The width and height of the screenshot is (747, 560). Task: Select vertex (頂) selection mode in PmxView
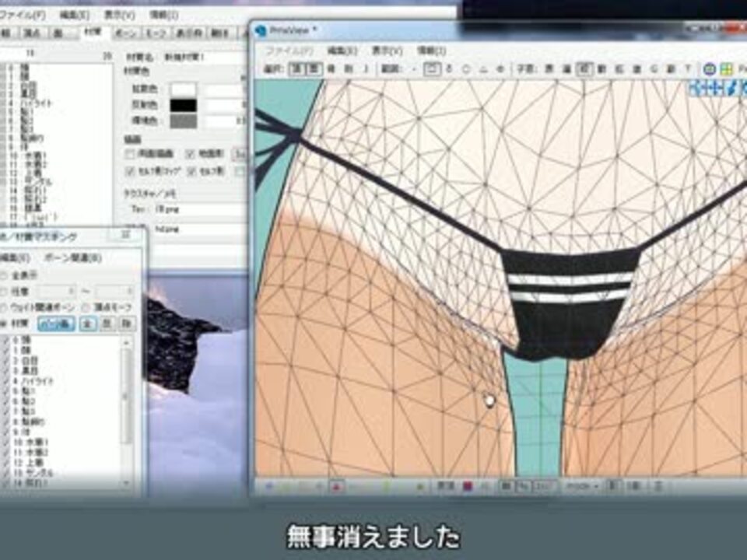click(296, 69)
